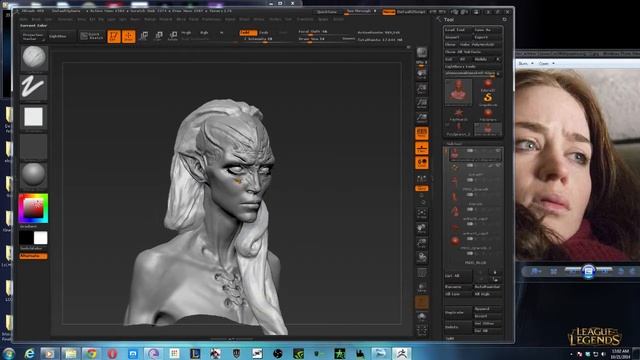Click the Frame mesh icon

(x=422, y=214)
